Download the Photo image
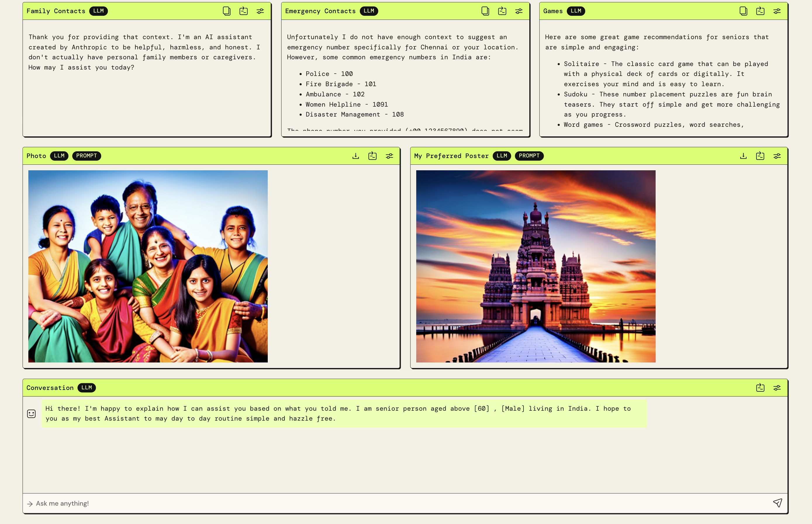 click(x=355, y=156)
